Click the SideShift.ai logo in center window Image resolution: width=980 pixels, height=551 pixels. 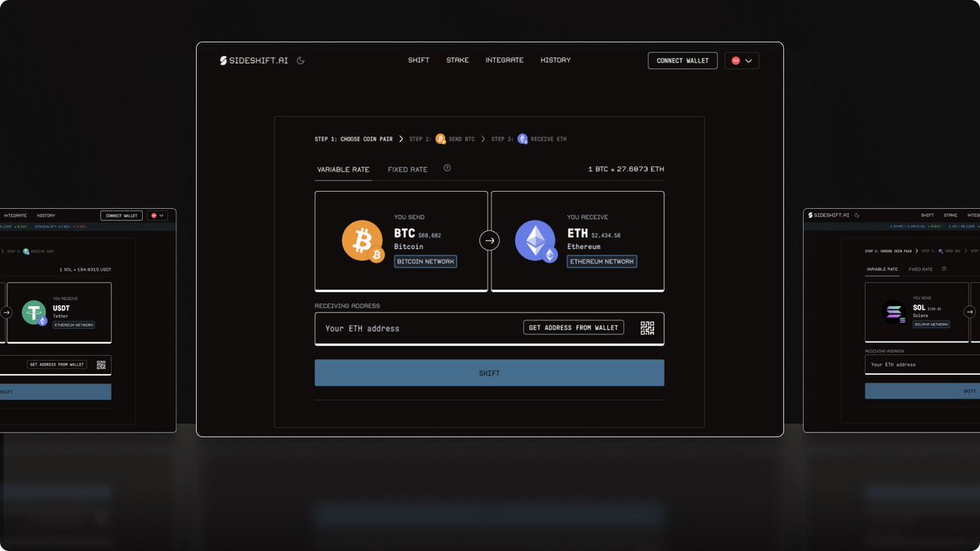coord(253,60)
